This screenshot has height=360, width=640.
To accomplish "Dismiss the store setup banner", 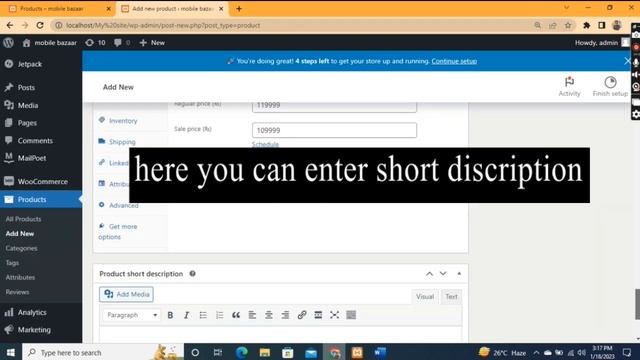I will click(627, 61).
